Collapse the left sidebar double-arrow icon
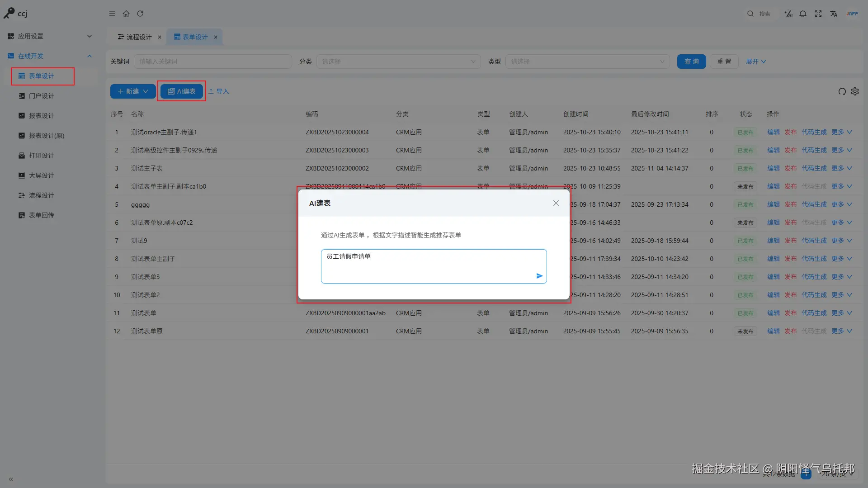Screen dimensions: 868x488 pos(11,479)
